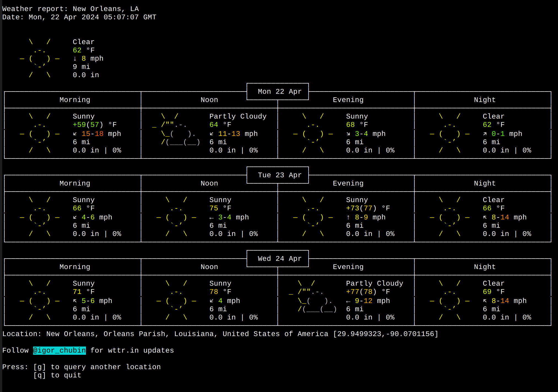This screenshot has height=392, width=558.
Task: Click the Wednesday Night column header
Action: point(484,267)
